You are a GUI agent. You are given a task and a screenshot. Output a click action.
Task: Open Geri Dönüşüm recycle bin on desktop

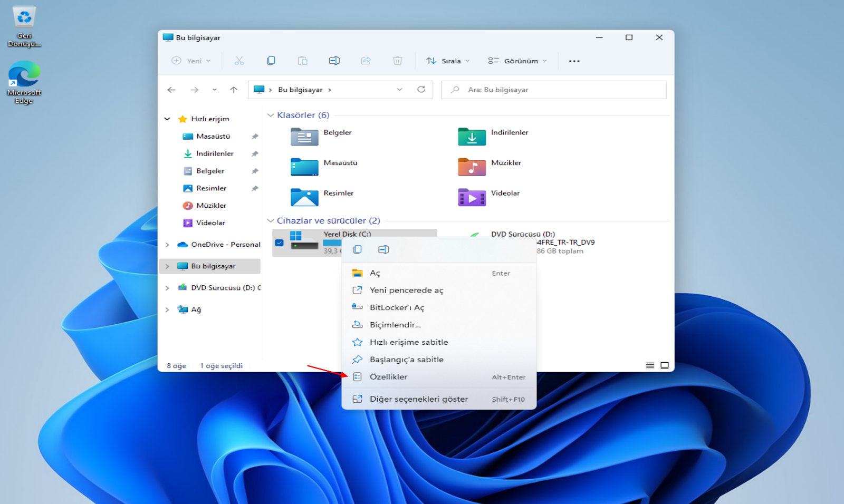(x=24, y=26)
